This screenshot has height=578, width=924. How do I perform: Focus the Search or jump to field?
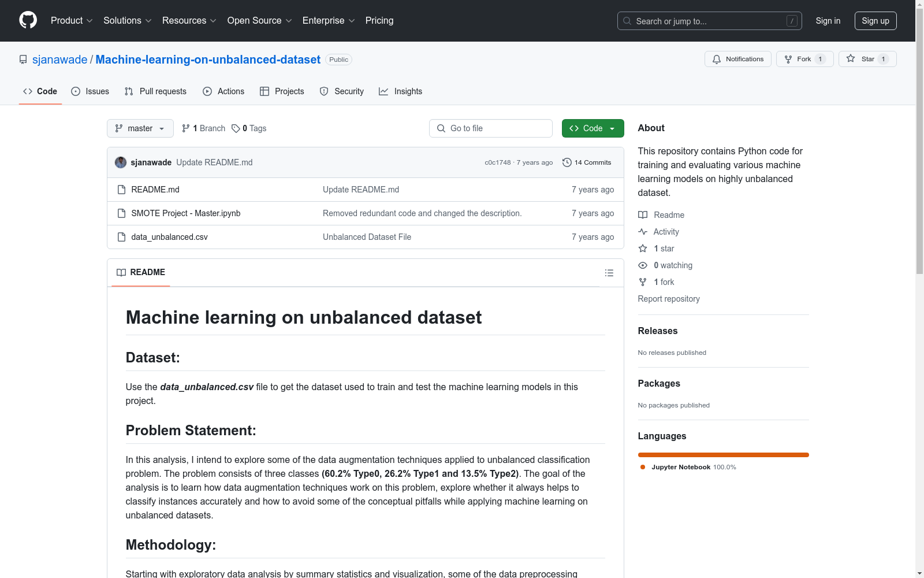coord(709,21)
